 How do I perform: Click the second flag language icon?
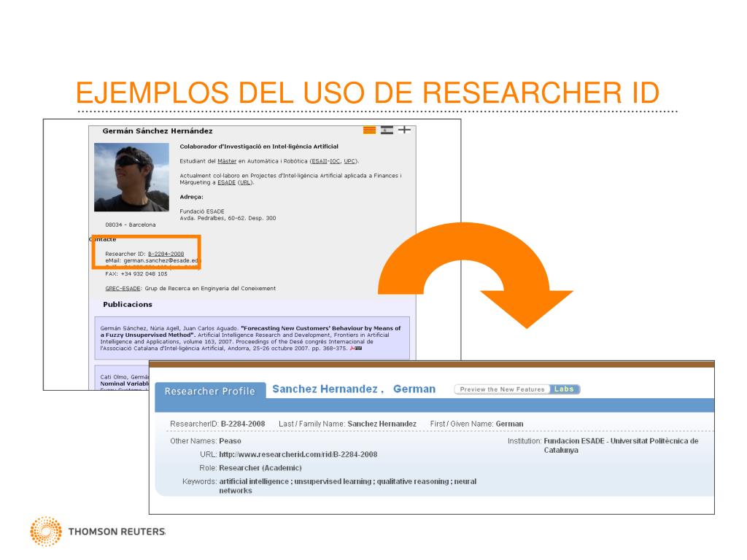pyautogui.click(x=387, y=130)
